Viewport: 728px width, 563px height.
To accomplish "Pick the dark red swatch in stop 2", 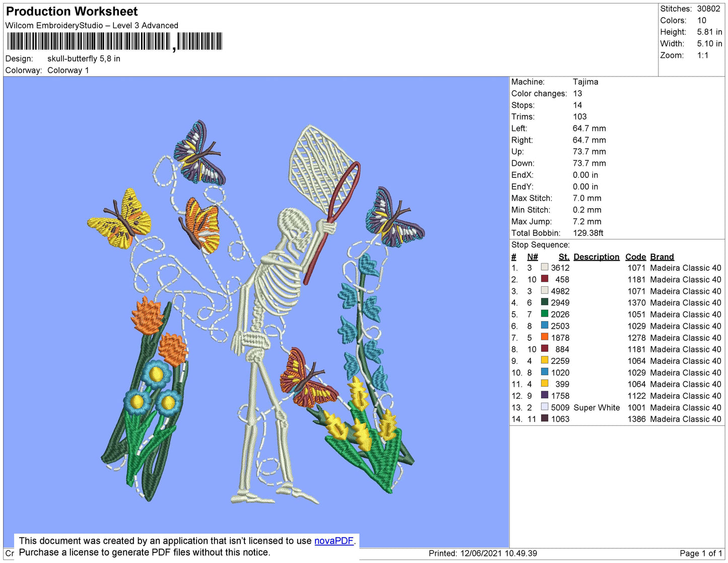I will coord(545,279).
